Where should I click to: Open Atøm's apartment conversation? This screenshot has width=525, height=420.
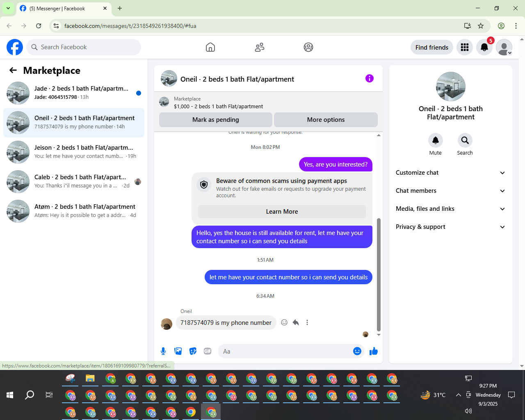pos(74,211)
